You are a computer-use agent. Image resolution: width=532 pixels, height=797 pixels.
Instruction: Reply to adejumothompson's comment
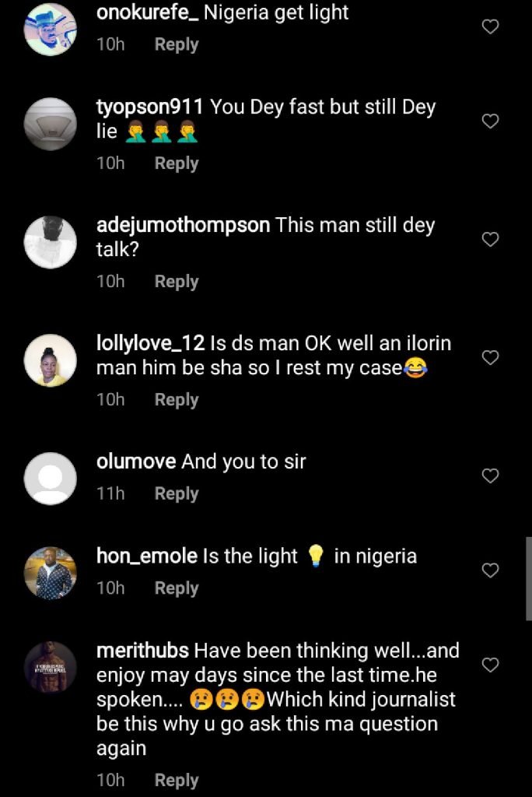(177, 282)
